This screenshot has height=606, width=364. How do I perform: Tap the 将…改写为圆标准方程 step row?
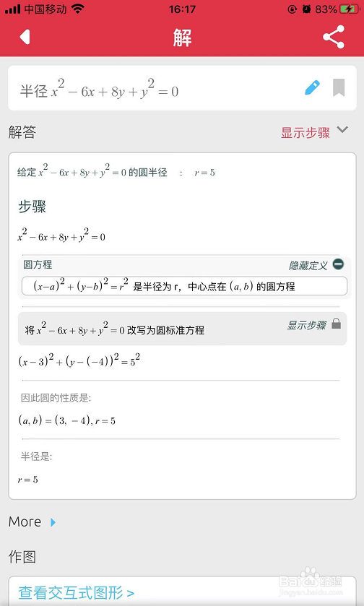coord(182,329)
